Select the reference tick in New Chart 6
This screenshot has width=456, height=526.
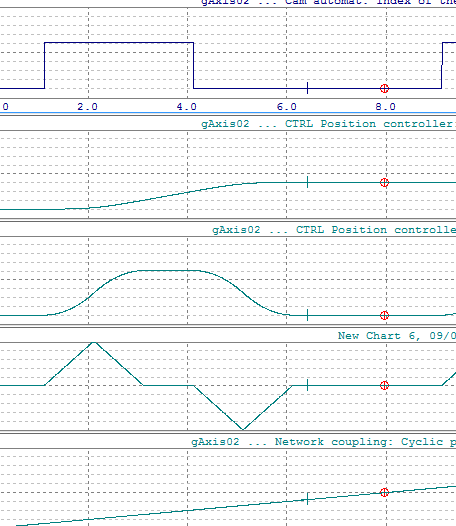[307, 385]
